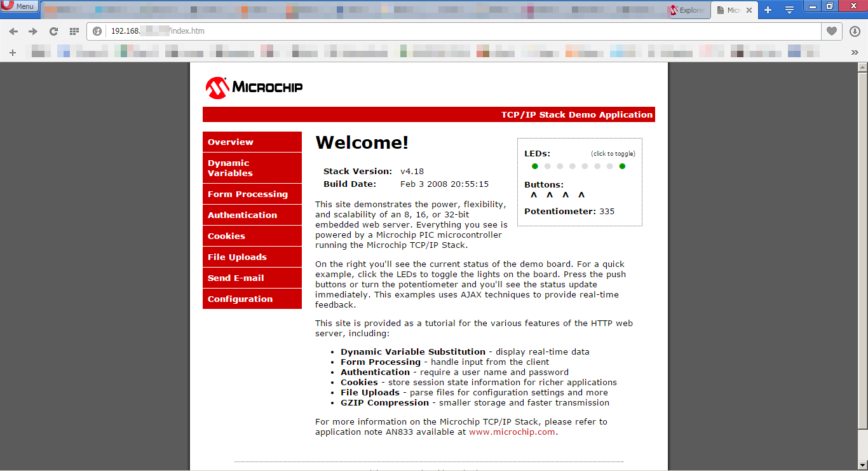The height and width of the screenshot is (471, 868).
Task: Toggle the third LED on
Action: coord(560,167)
